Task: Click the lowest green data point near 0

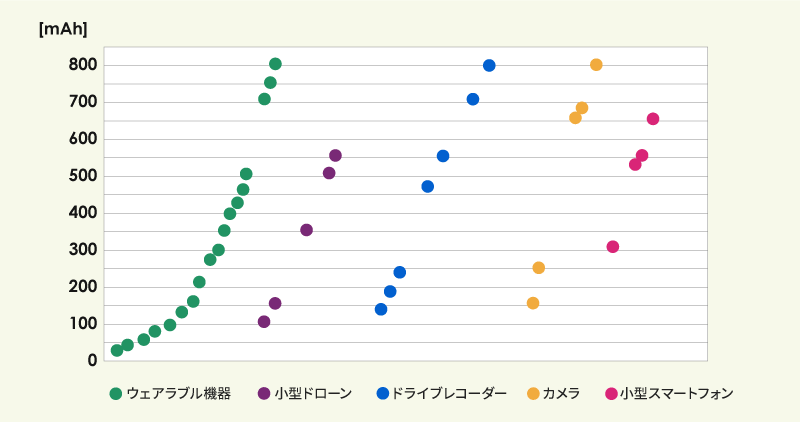Action: click(x=117, y=350)
